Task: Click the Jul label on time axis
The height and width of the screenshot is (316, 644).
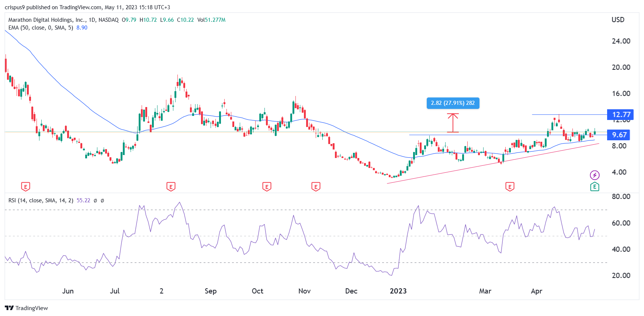Action: [x=115, y=291]
